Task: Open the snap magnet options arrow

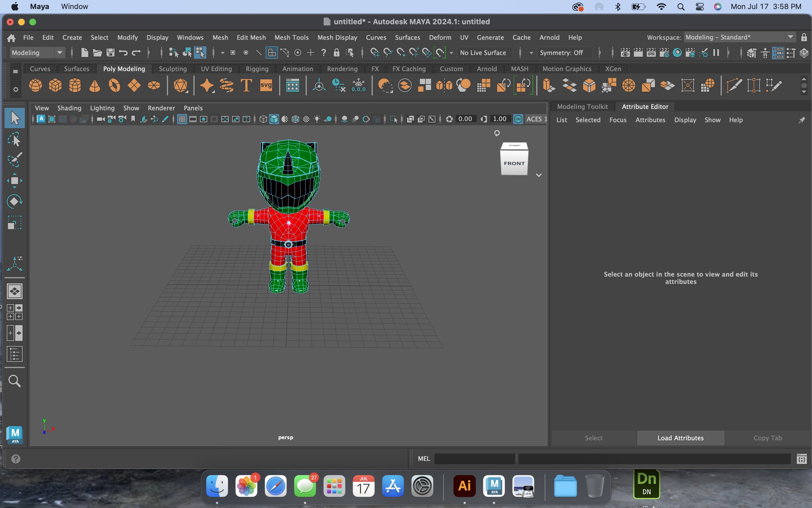Action: (x=451, y=53)
